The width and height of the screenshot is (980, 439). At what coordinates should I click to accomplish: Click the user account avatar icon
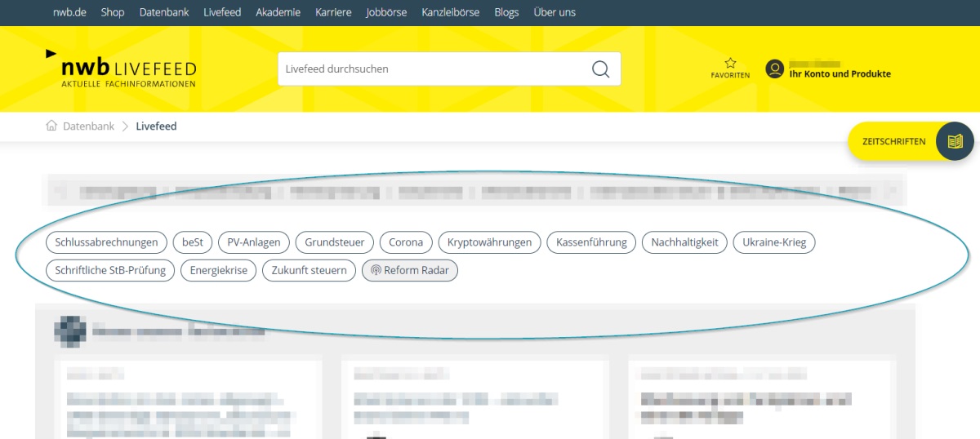click(774, 69)
